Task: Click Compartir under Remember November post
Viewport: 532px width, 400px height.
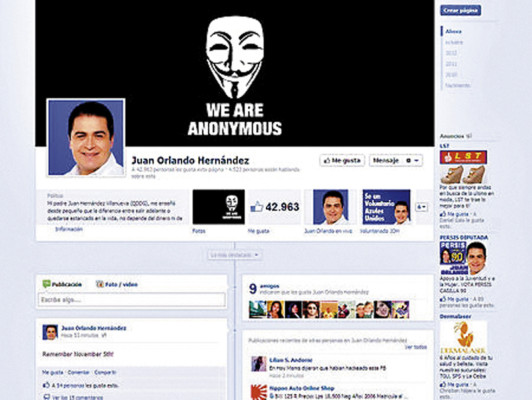Action: click(105, 372)
